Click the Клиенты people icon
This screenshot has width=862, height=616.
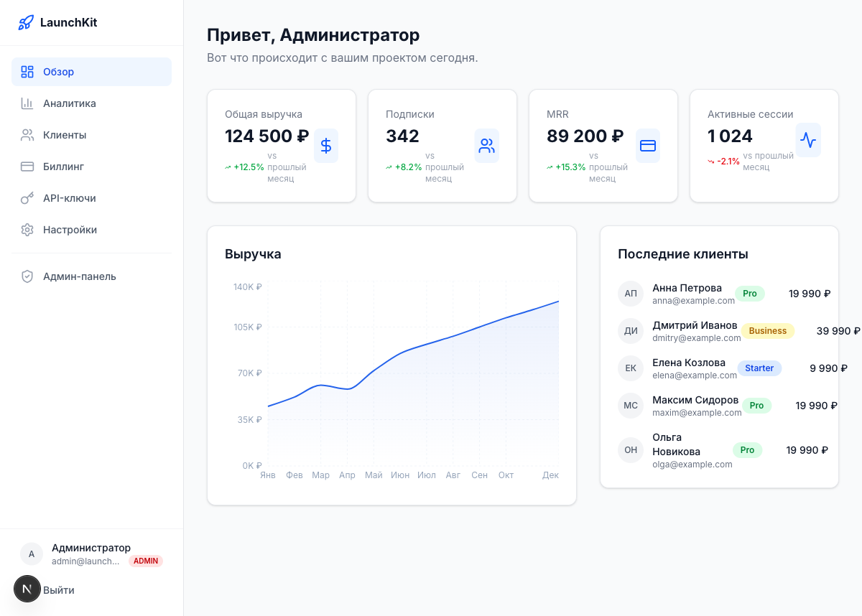click(28, 135)
